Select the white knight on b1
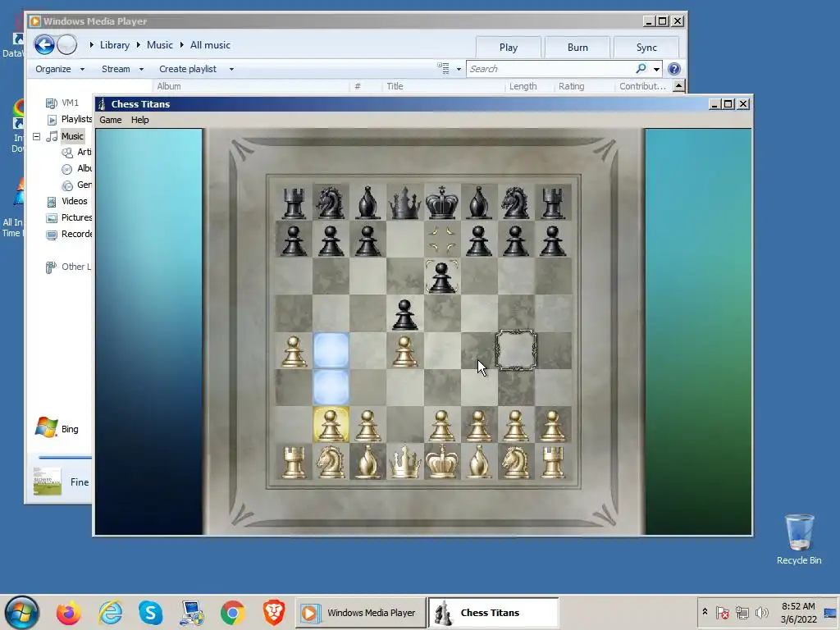This screenshot has height=630, width=840. (x=331, y=461)
